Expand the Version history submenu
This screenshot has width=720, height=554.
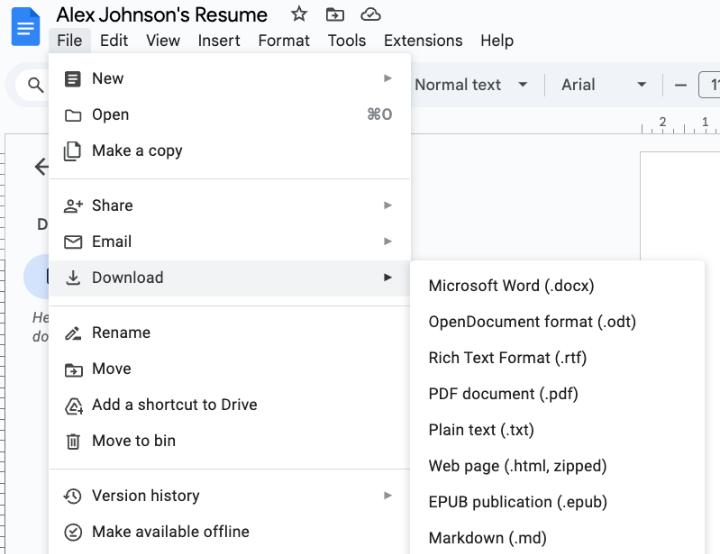pos(229,496)
